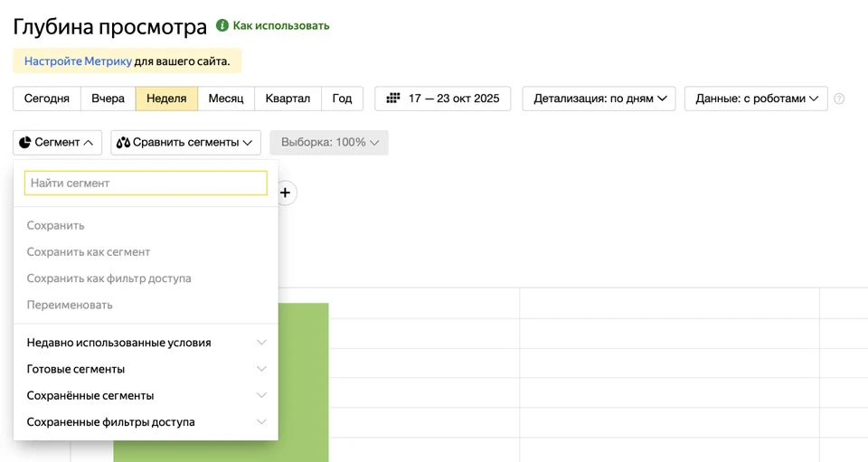Open the 'Детализация: по дням' dropdown
This screenshot has width=868, height=462.
(x=599, y=99)
